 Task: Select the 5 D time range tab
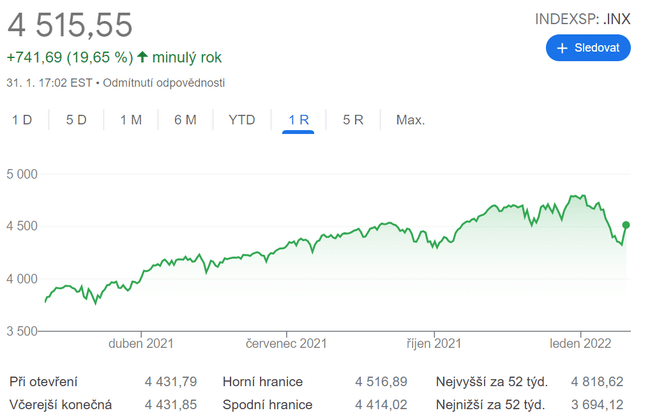point(76,120)
